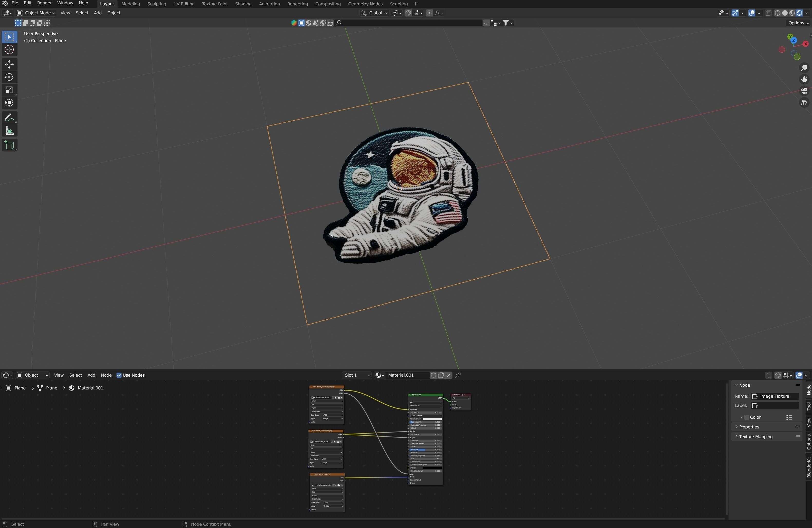The width and height of the screenshot is (812, 528).
Task: Toggle node editor overlay button
Action: [799, 375]
